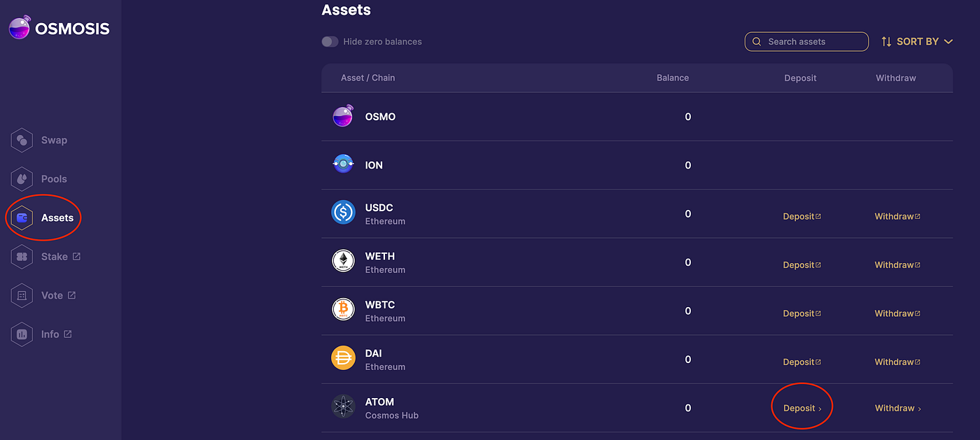Click the USDC token icon
Viewport: 980px width, 440px height.
tap(343, 213)
